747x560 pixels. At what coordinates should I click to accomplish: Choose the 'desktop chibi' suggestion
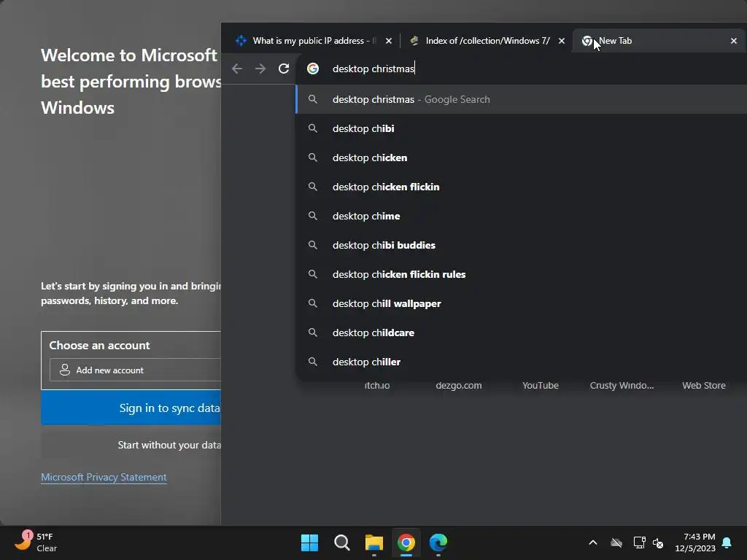point(521,128)
